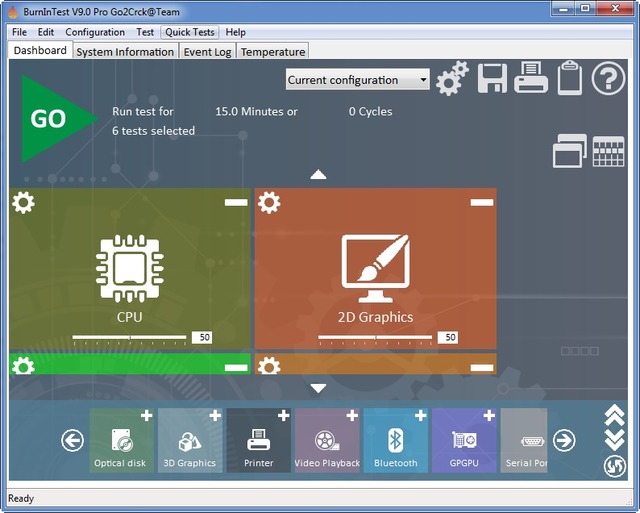The width and height of the screenshot is (640, 513).
Task: Adjust the CPU duty cycle slider
Action: point(130,337)
